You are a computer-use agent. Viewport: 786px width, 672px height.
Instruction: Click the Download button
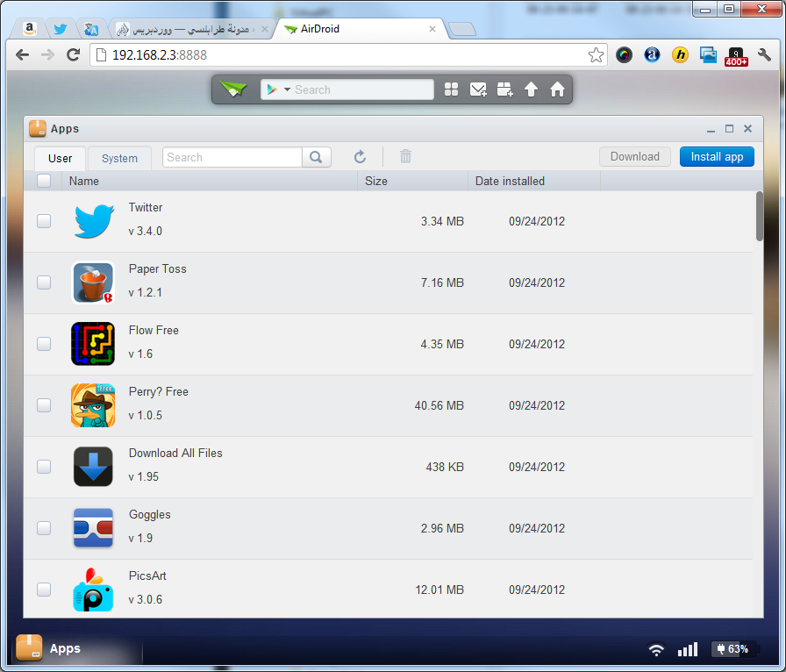coord(634,156)
